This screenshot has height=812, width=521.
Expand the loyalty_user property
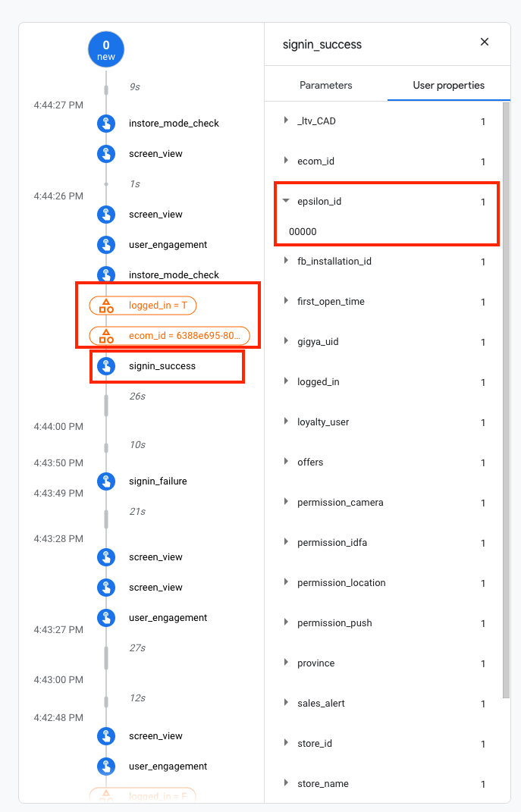click(x=286, y=421)
